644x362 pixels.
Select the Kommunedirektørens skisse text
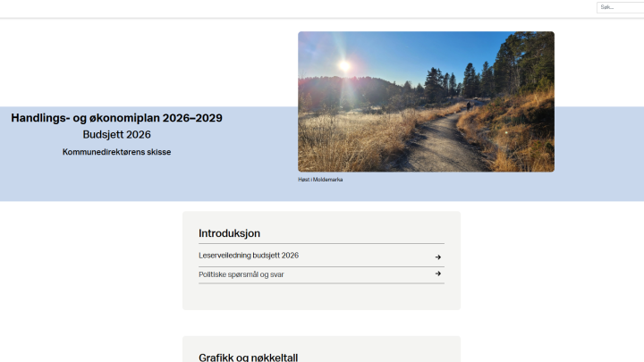(116, 152)
